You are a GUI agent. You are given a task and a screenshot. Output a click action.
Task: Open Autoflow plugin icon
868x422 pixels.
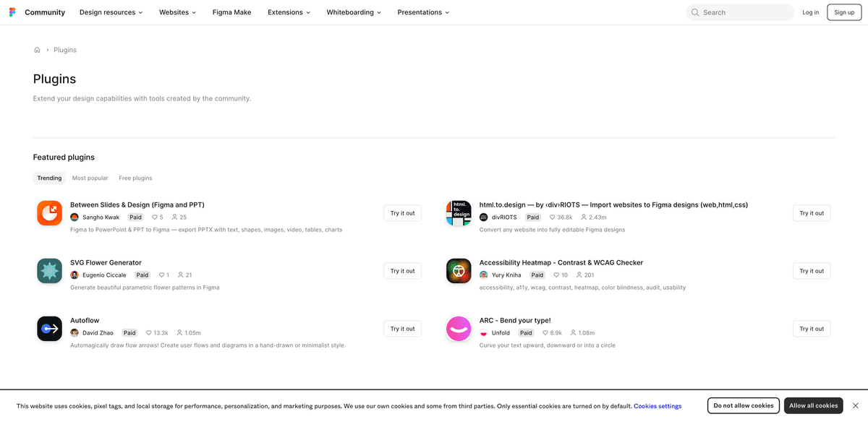pos(50,329)
